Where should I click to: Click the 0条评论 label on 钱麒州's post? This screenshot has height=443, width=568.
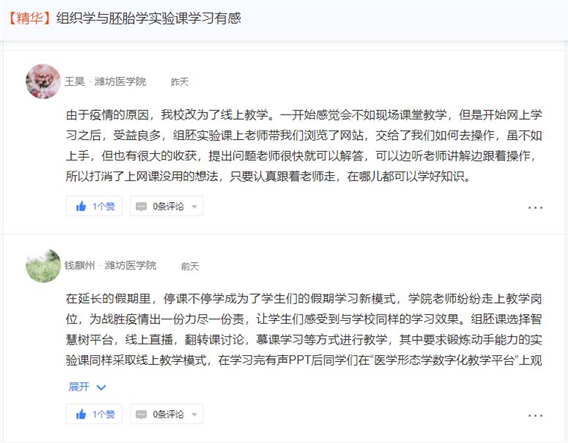click(168, 414)
